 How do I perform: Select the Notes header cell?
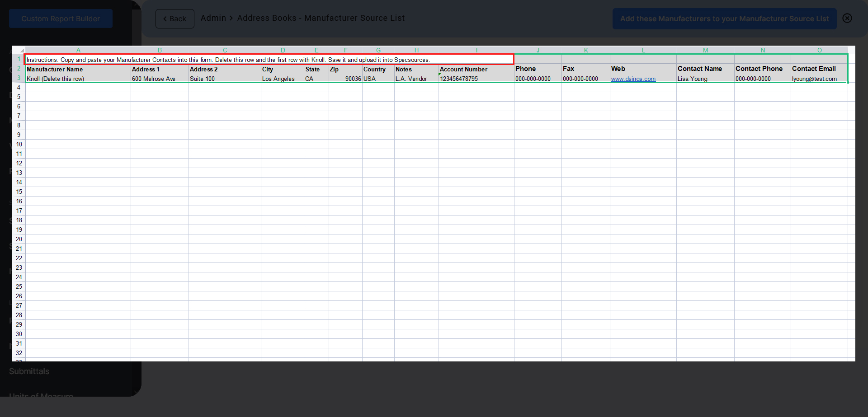point(416,69)
